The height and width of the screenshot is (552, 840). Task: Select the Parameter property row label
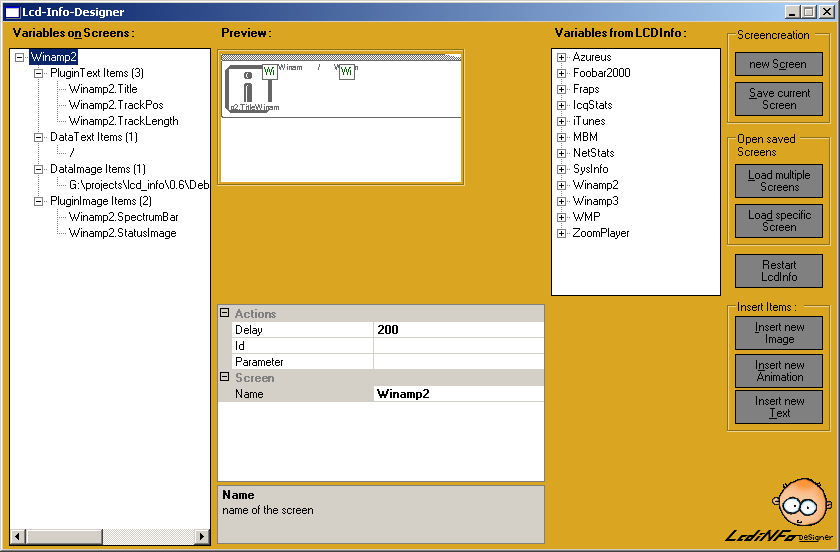point(303,362)
